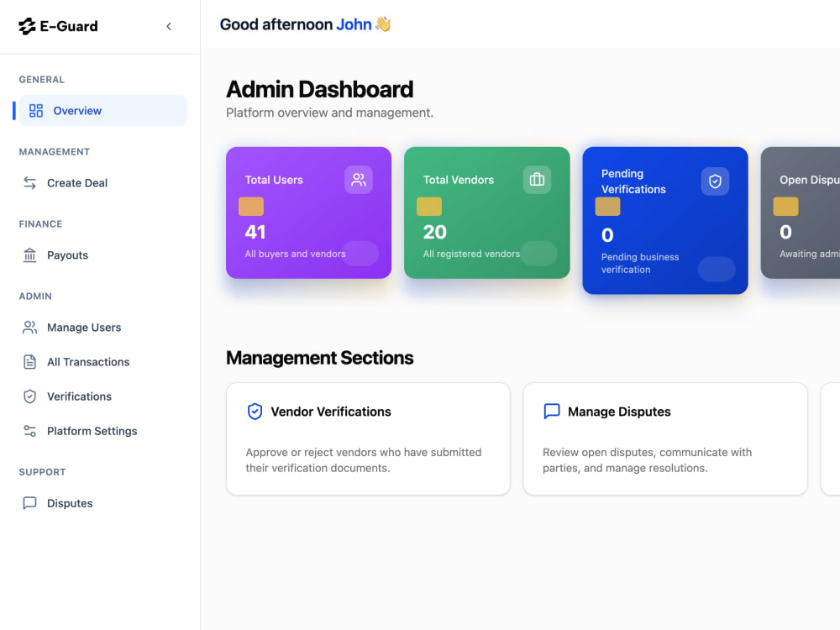Click 'All registered vendors' caption
840x630 pixels.
[471, 254]
